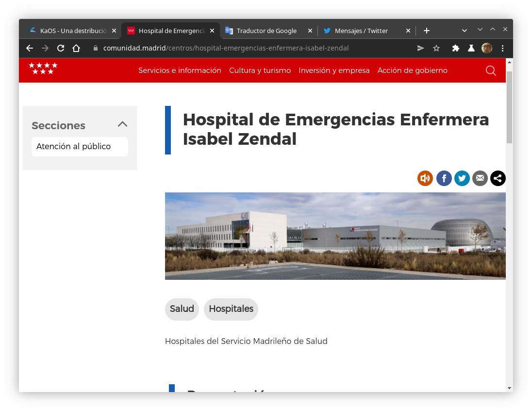The height and width of the screenshot is (411, 532).
Task: Open the extensions puzzle icon
Action: 456,48
